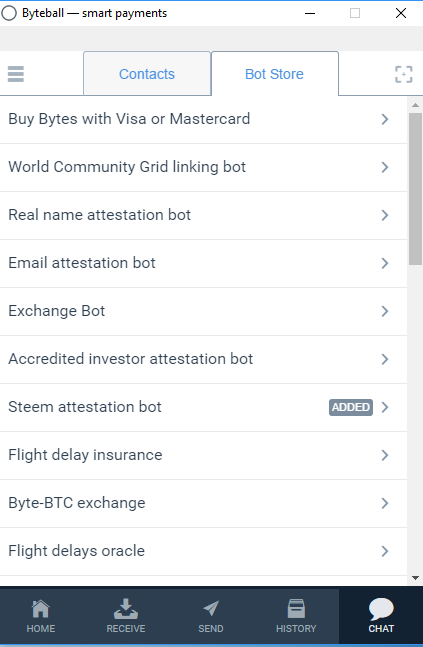Open Byte-BTC exchange bot entry

[x=203, y=503]
